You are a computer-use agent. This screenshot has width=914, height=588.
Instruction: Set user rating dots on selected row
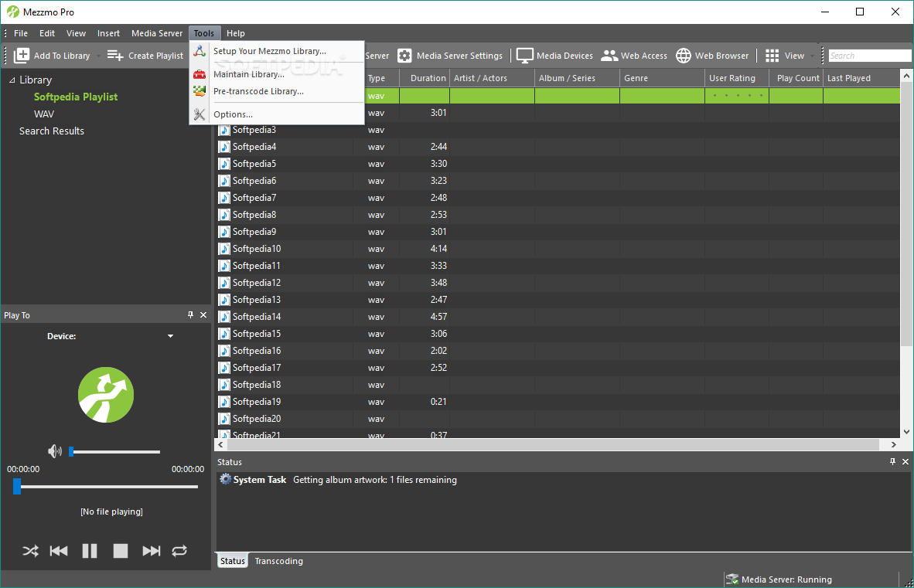pos(737,96)
